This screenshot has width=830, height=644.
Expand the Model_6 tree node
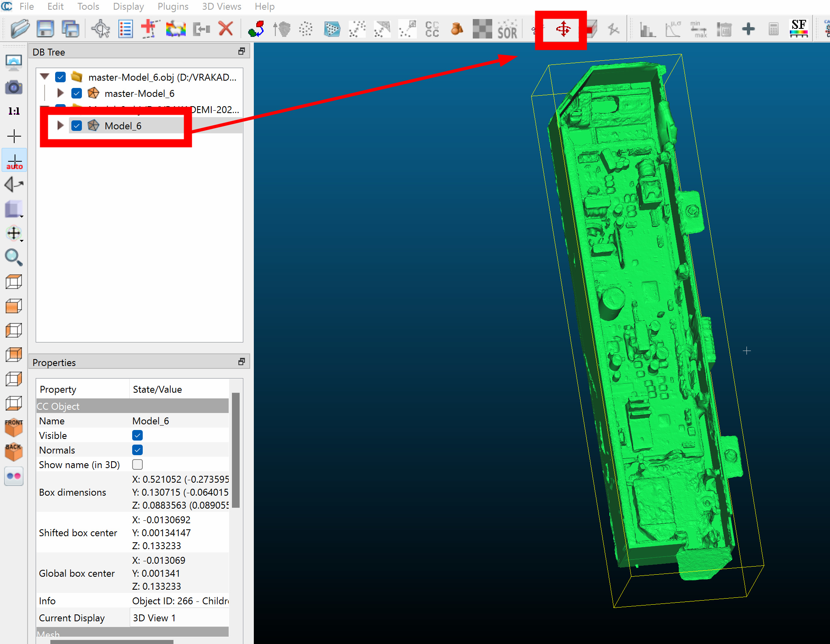[x=60, y=126]
